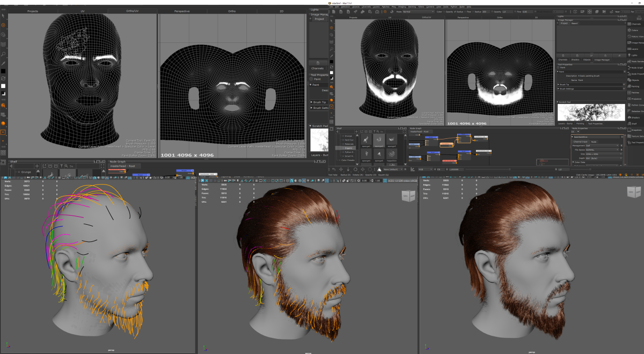
Task: Select Grunge category in right Mari Shelf tree
Action: tap(348, 136)
